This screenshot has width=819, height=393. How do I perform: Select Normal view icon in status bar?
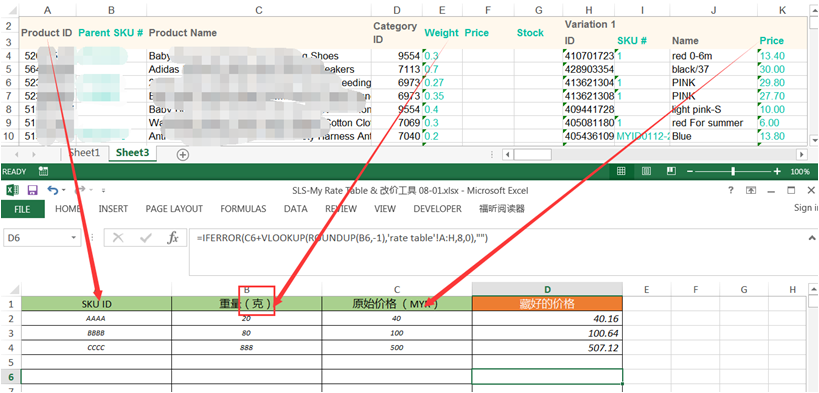[621, 171]
